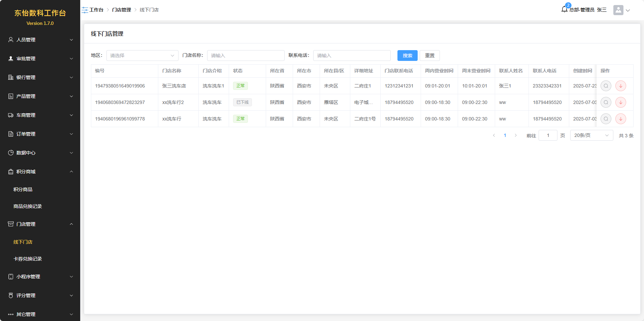
Task: Collapse the 积分商城 sidebar menu
Action: pos(40,172)
